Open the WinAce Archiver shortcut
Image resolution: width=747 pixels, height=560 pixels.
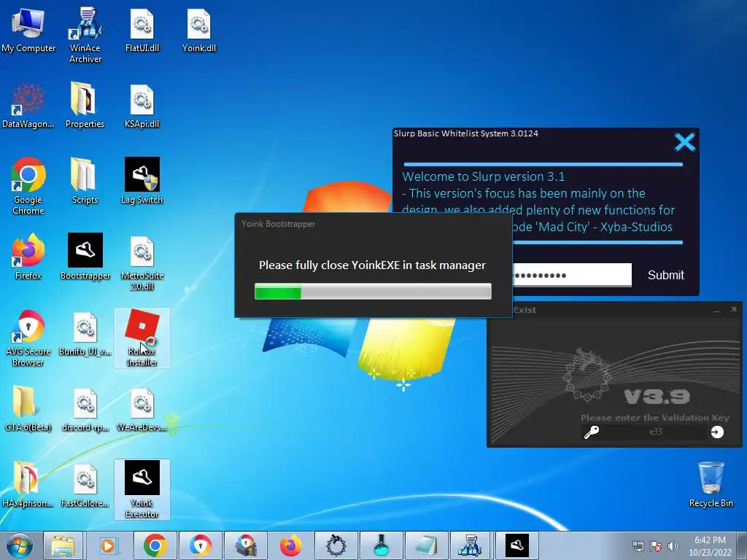tap(85, 34)
